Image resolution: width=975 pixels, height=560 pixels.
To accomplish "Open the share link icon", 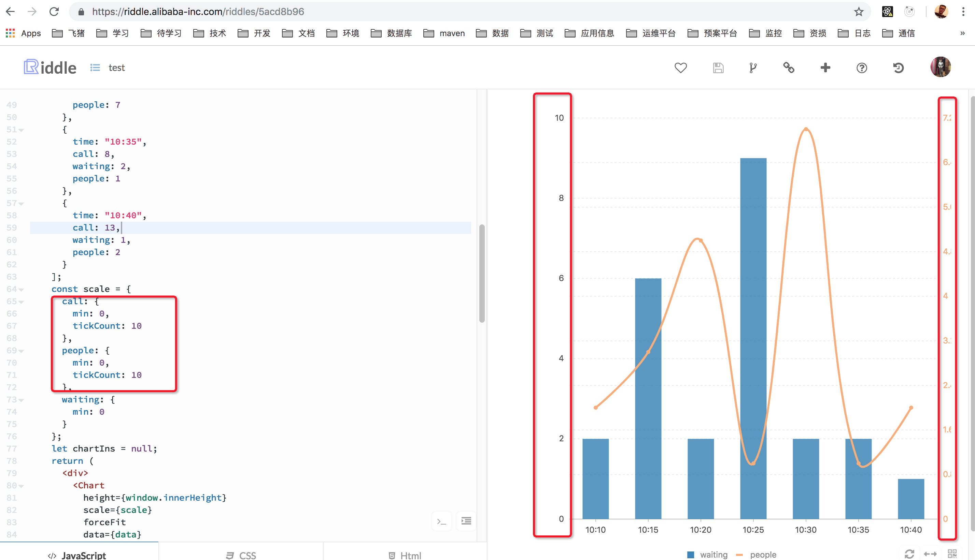I will coord(789,67).
